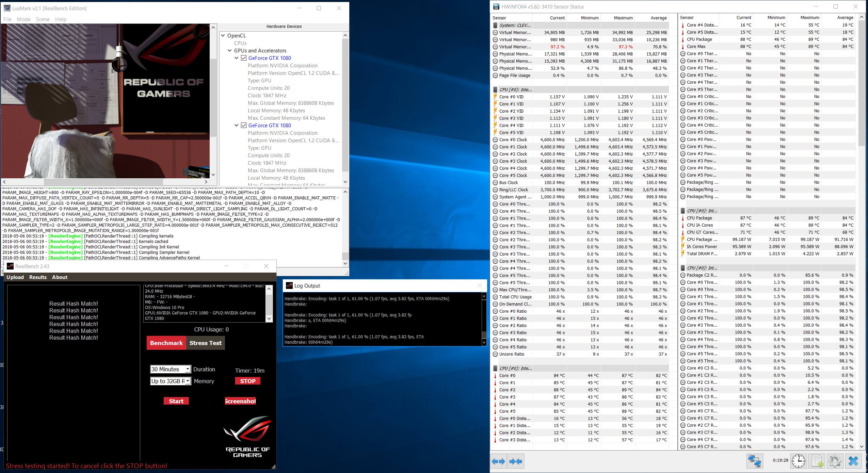Click lightning icon of IA Cores Power
The width and height of the screenshot is (868, 473).
click(683, 246)
